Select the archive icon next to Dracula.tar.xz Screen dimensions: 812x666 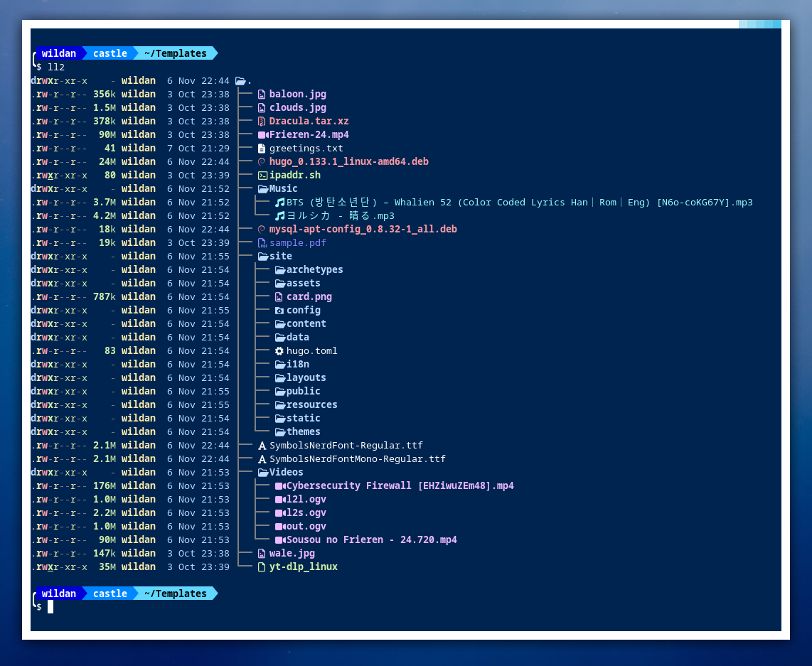[x=262, y=121]
